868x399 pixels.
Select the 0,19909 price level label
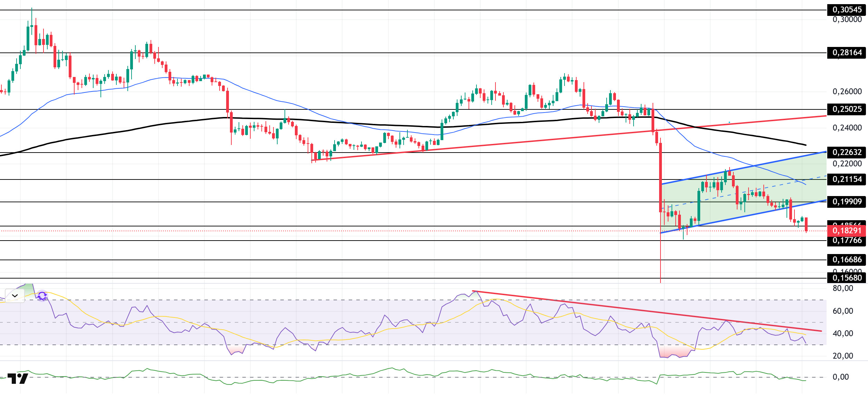[846, 202]
